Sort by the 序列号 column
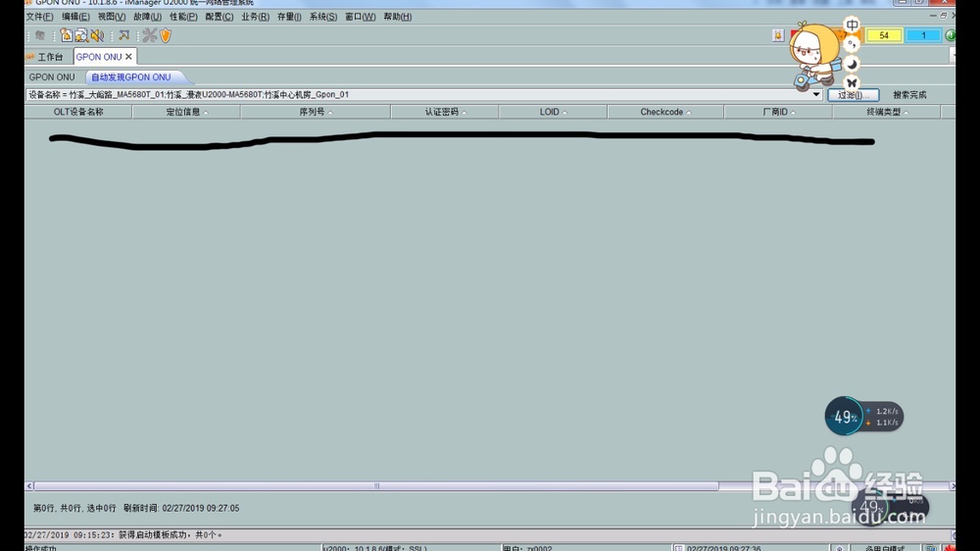 point(316,112)
